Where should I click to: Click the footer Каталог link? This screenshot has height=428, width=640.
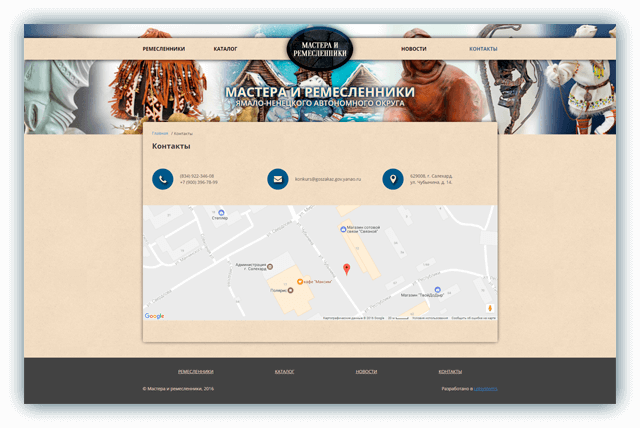(x=284, y=372)
